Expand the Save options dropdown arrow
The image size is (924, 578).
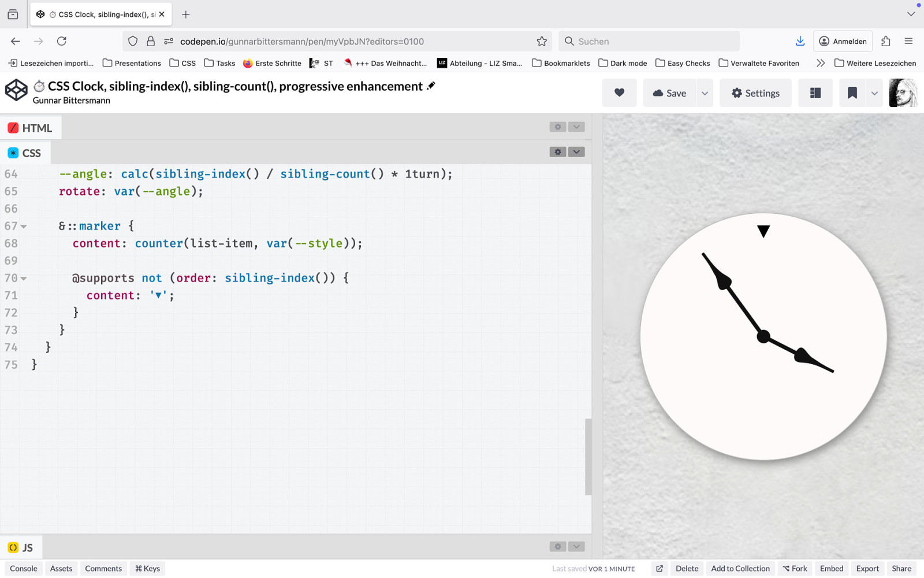pyautogui.click(x=705, y=93)
